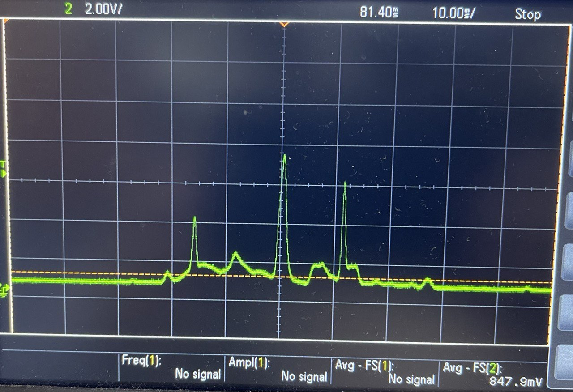Select the channel 2 indicator number
Screen dimensions: 573x392
pos(68,9)
